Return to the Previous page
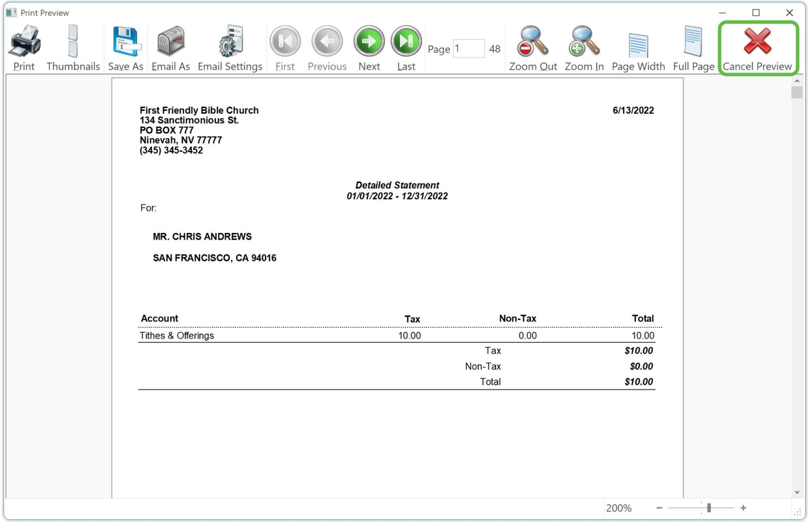 (327, 41)
